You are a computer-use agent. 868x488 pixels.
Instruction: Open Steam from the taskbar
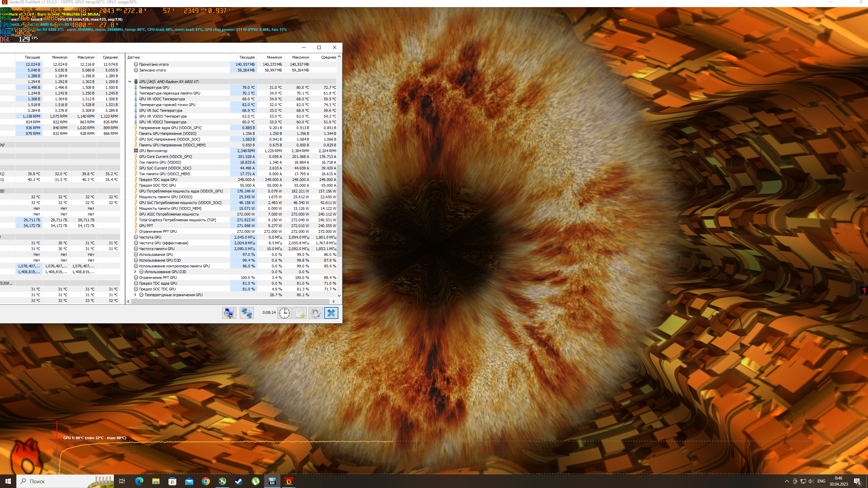(x=239, y=481)
